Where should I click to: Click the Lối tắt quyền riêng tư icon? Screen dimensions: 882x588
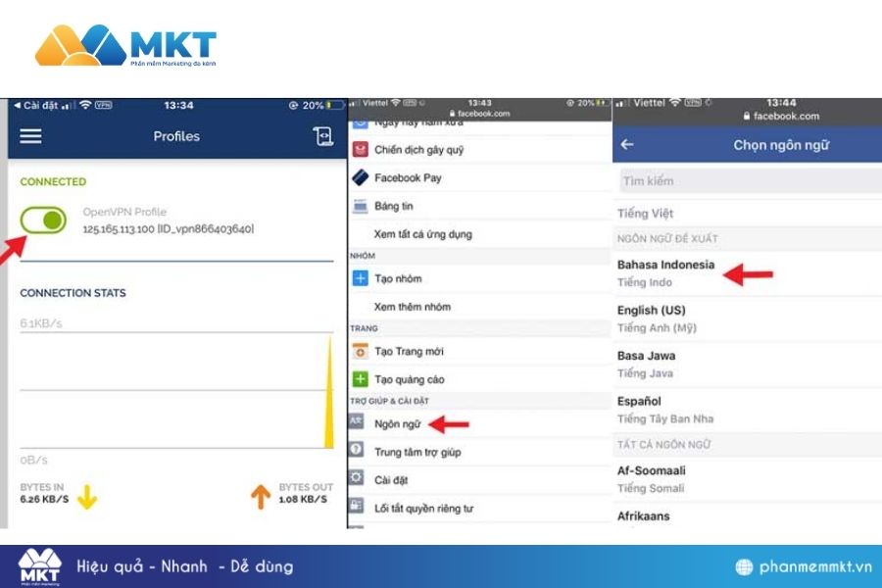(x=357, y=506)
